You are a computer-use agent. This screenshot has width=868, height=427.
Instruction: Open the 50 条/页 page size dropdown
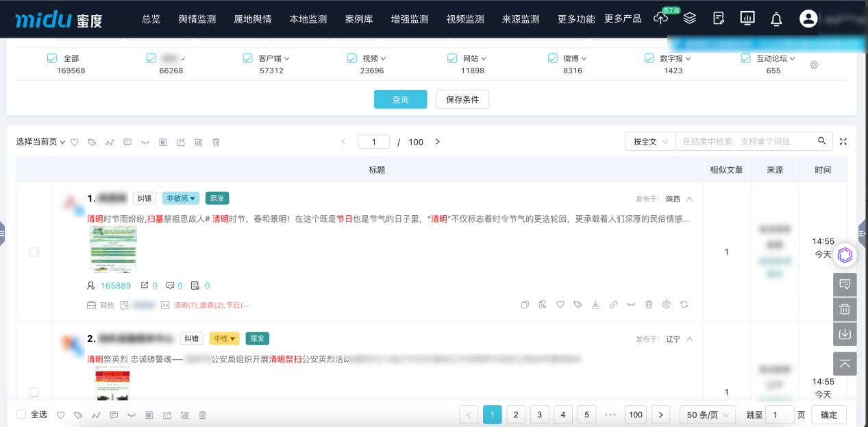point(707,415)
